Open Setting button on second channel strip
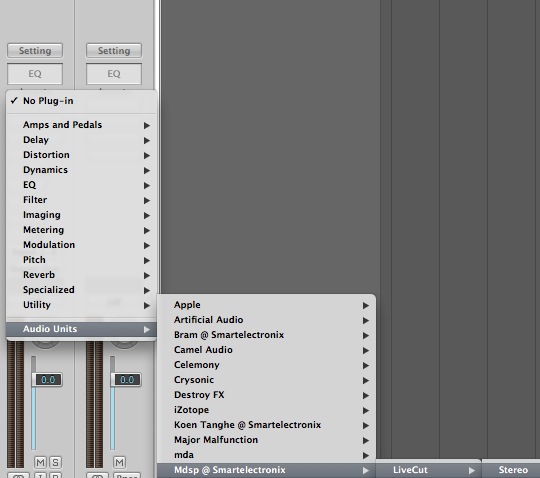Viewport: 540px width, 478px height. [114, 51]
